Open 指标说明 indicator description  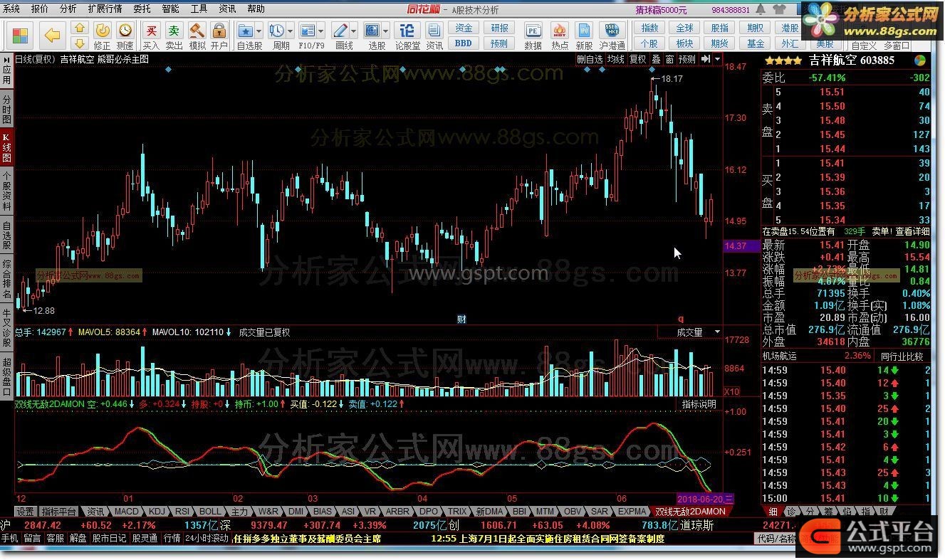699,404
